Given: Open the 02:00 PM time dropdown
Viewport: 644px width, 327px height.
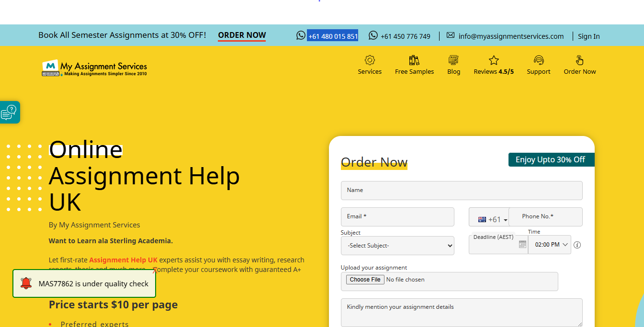Looking at the screenshot, I should click(x=550, y=245).
